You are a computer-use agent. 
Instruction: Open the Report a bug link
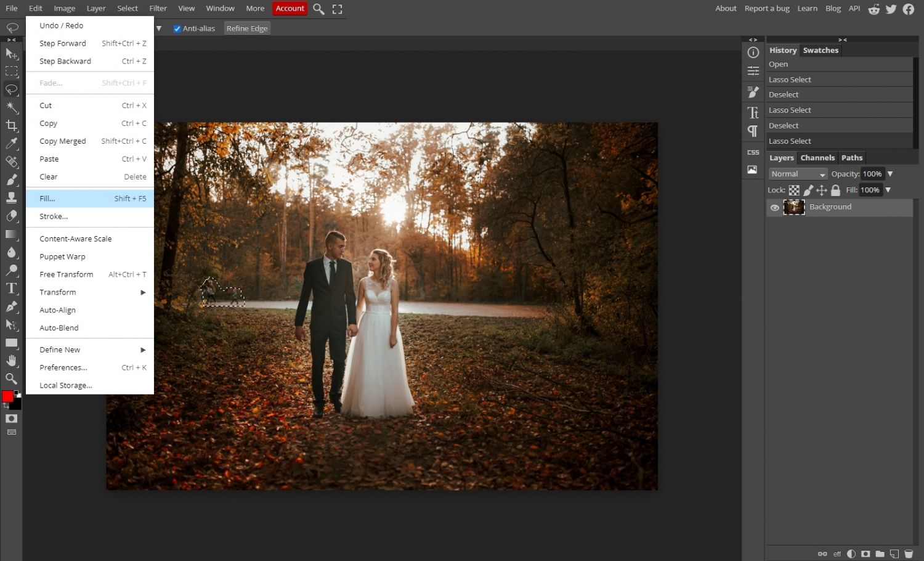[x=766, y=9]
